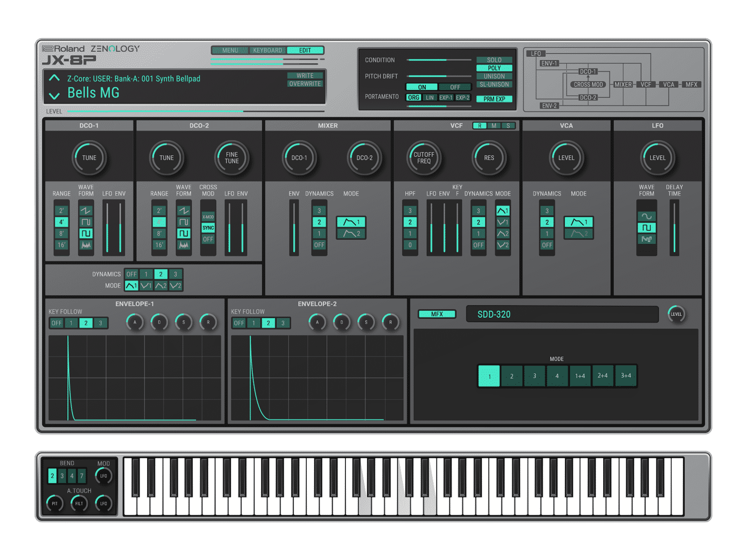Open the MENU tab
Viewport: 747px width, 560px height.
click(230, 50)
